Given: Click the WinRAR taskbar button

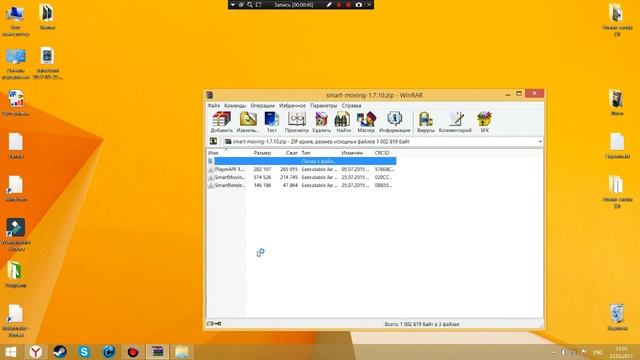Looking at the screenshot, I should tap(157, 352).
